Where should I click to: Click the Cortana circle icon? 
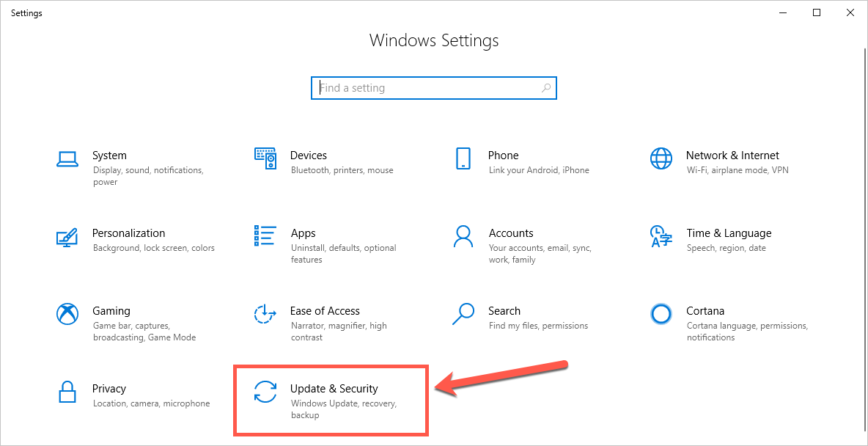point(661,314)
